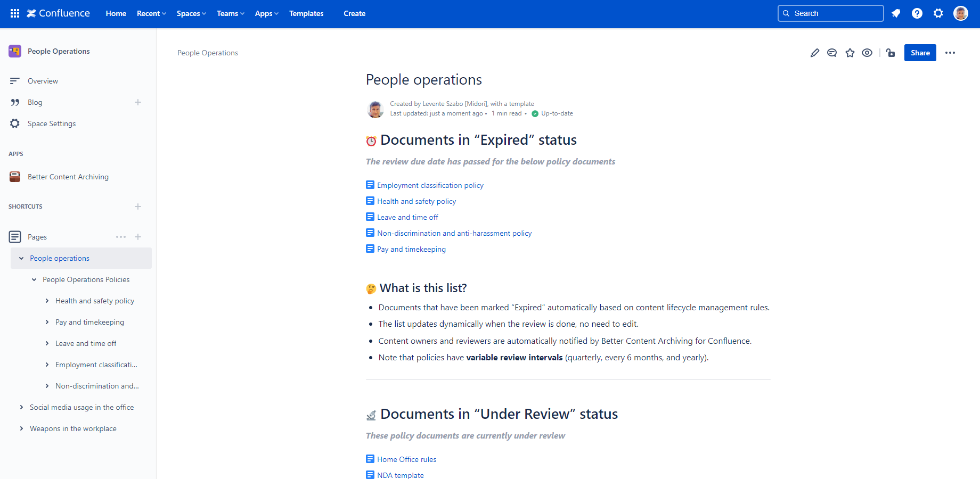Viewport: 980px width, 479px height.
Task: Expand Health and safety policy in sidebar
Action: pyautogui.click(x=47, y=301)
